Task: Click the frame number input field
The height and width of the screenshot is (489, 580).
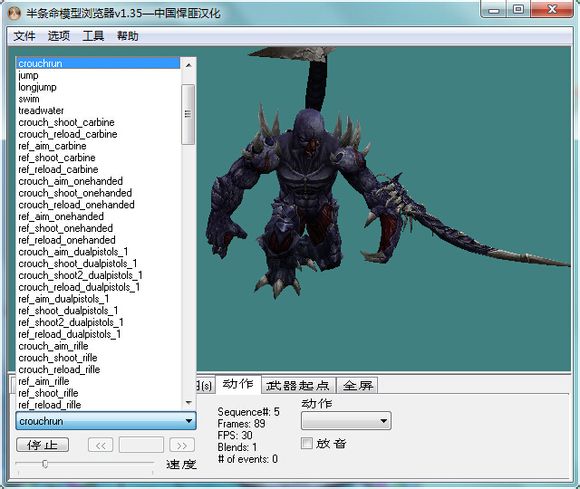Action: point(141,445)
